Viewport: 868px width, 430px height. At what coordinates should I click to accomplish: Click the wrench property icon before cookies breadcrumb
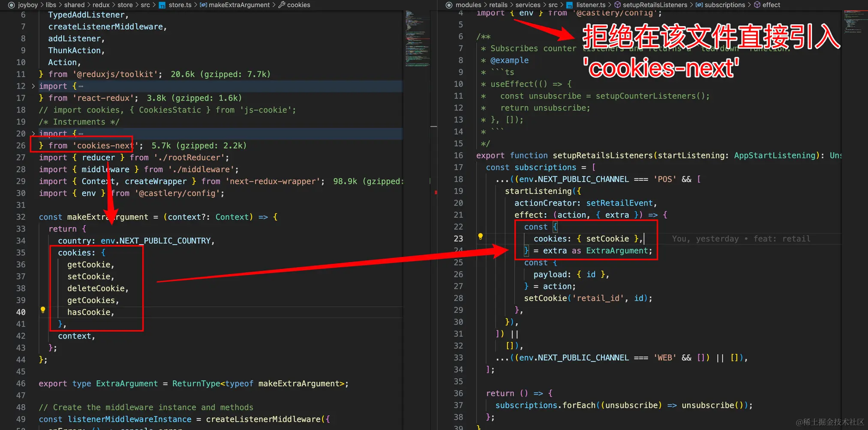(x=282, y=5)
